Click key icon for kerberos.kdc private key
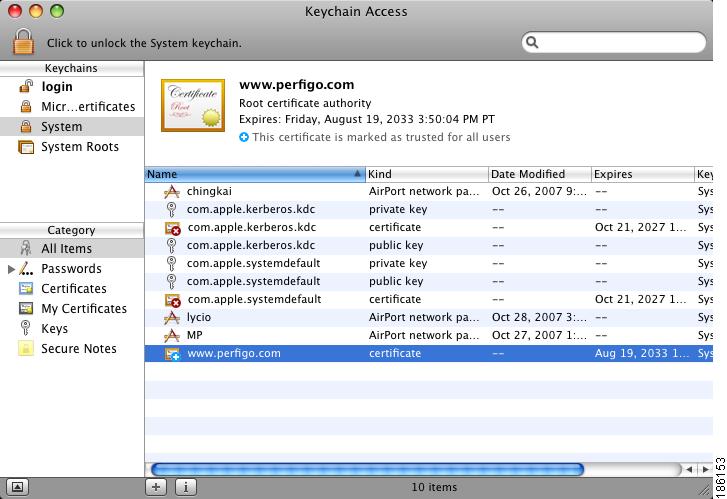 tap(172, 210)
